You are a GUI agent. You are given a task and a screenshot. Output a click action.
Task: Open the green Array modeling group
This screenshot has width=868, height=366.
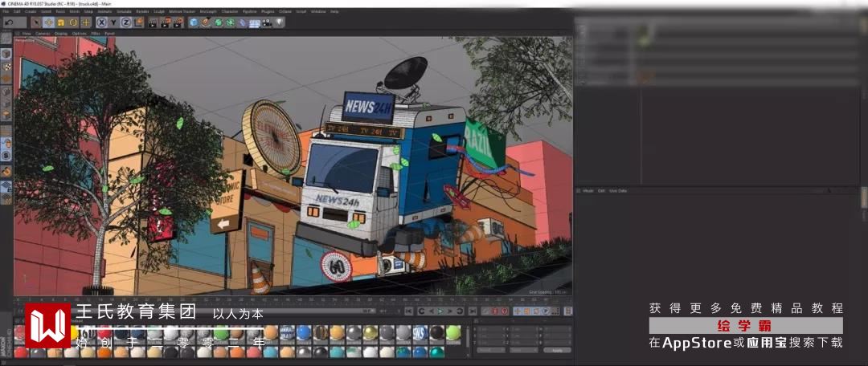(231, 22)
